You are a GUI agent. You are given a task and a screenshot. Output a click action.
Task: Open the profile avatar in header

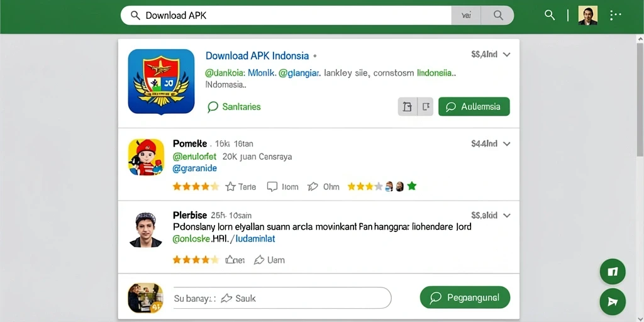588,16
